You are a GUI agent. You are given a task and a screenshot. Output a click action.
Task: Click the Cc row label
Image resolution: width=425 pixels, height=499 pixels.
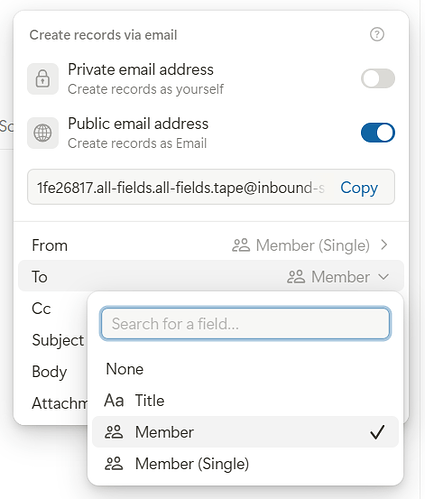point(41,308)
